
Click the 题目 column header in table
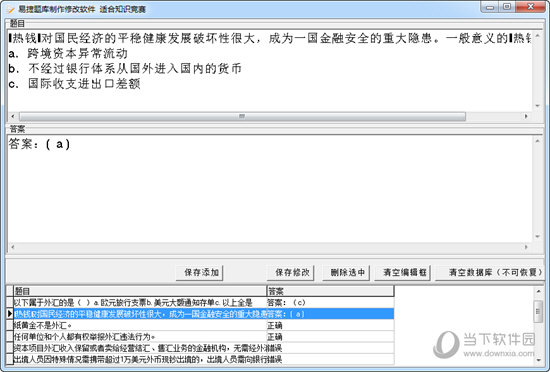[x=140, y=291]
